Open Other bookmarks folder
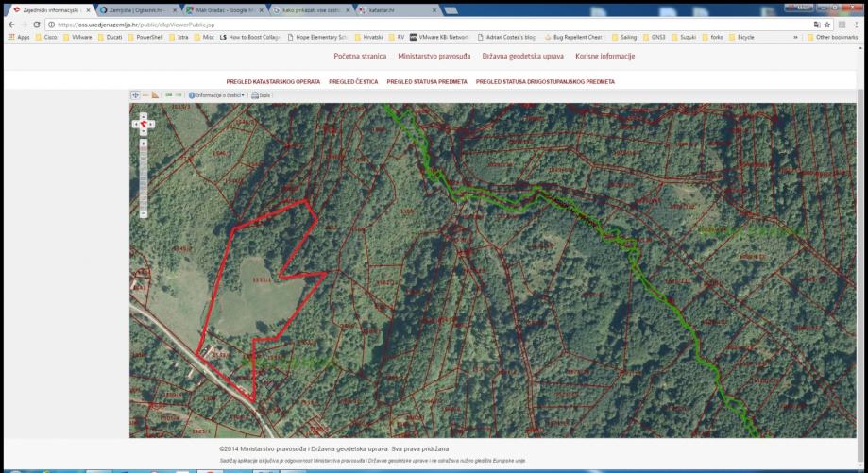 point(832,37)
